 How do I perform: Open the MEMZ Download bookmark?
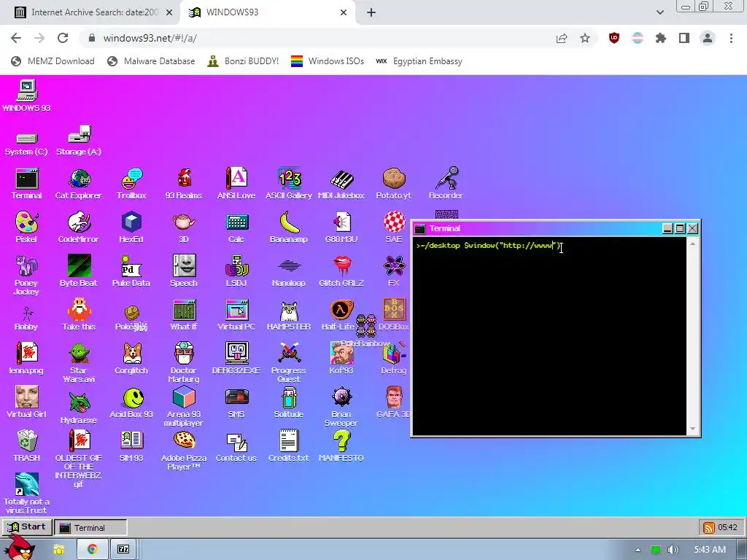53,61
